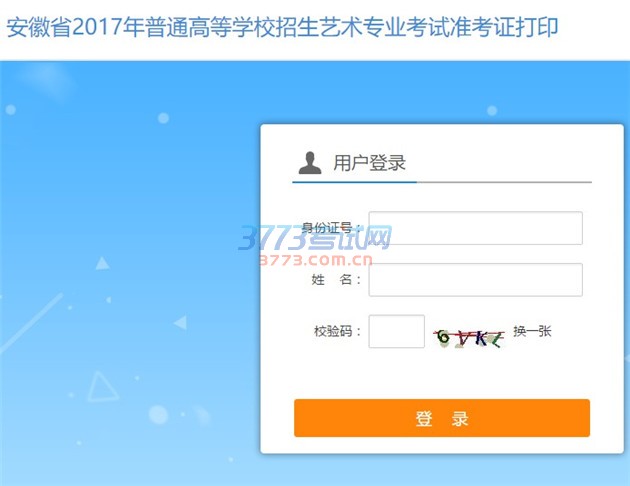Click the 姓名 field label
The image size is (630, 486).
(x=336, y=280)
